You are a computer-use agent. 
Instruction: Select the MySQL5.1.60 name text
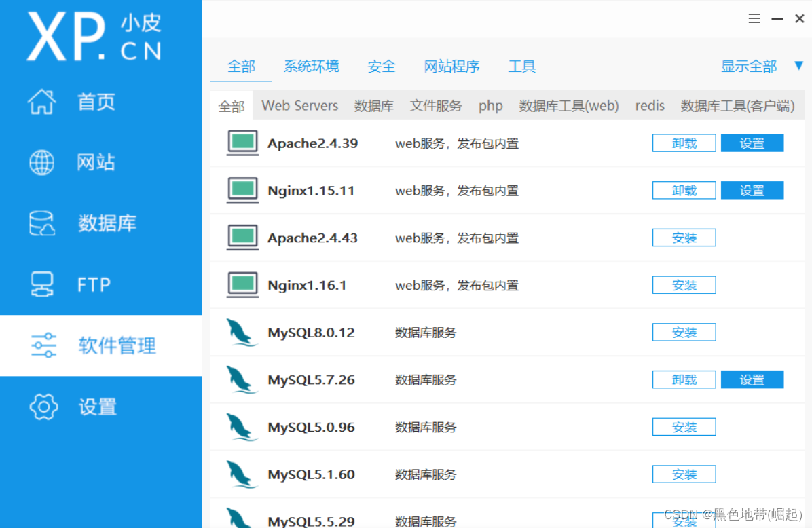point(311,474)
